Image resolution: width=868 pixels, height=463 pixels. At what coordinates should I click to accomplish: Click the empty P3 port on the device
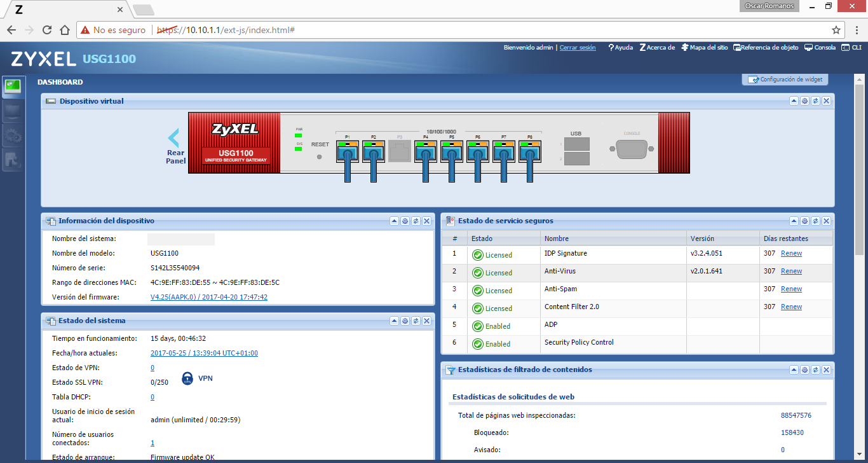click(x=399, y=151)
